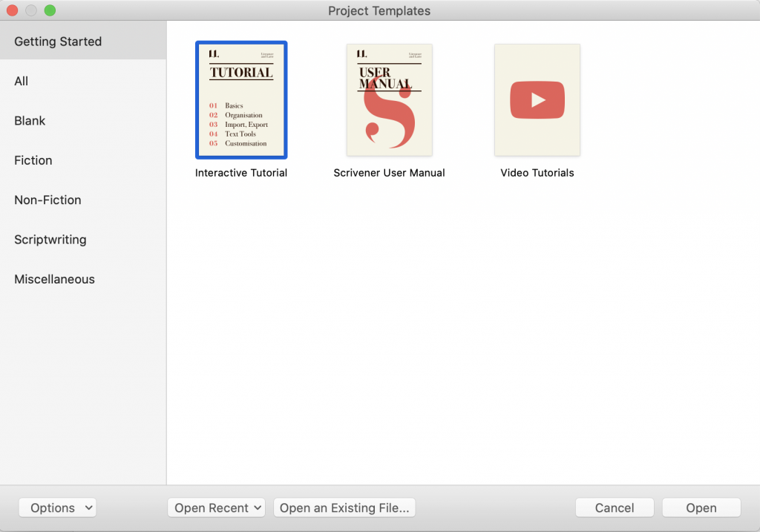
Task: Select the Scrivener User Manual icon
Action: (x=389, y=99)
